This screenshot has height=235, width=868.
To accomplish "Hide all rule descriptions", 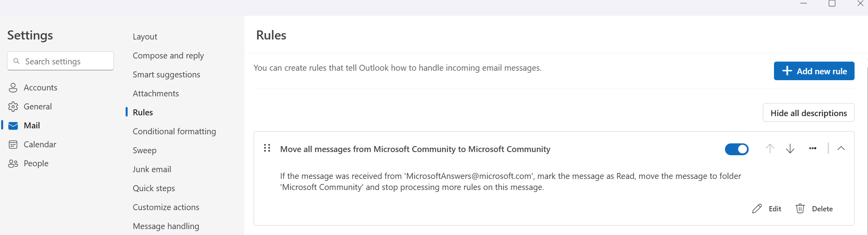I will (x=808, y=113).
